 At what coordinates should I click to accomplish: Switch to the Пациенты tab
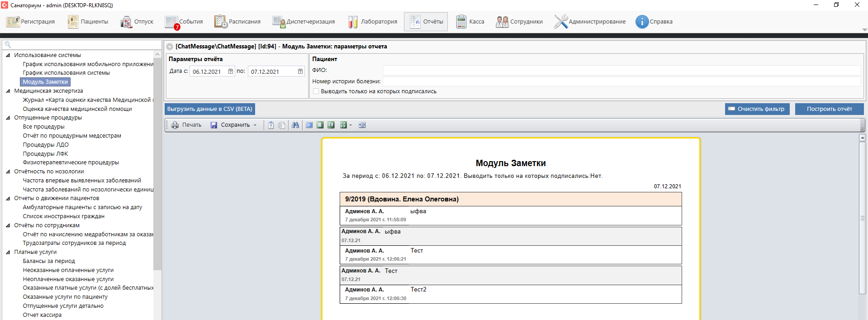88,22
